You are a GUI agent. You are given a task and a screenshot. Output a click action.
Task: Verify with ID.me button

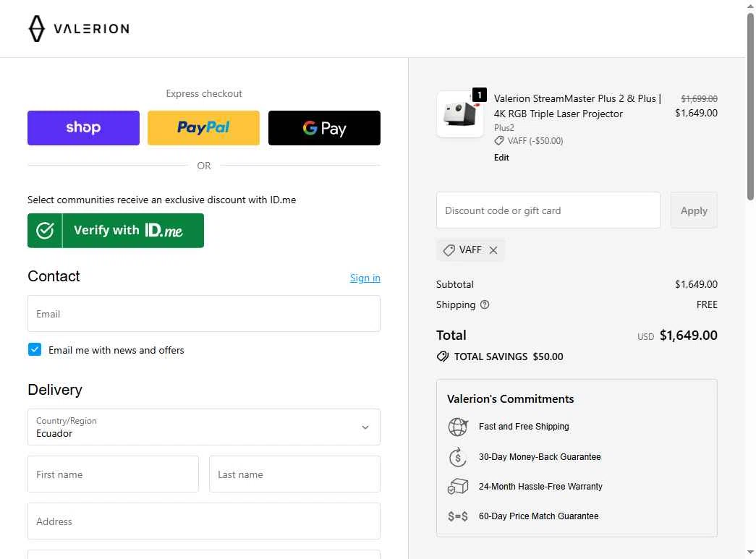[116, 231]
